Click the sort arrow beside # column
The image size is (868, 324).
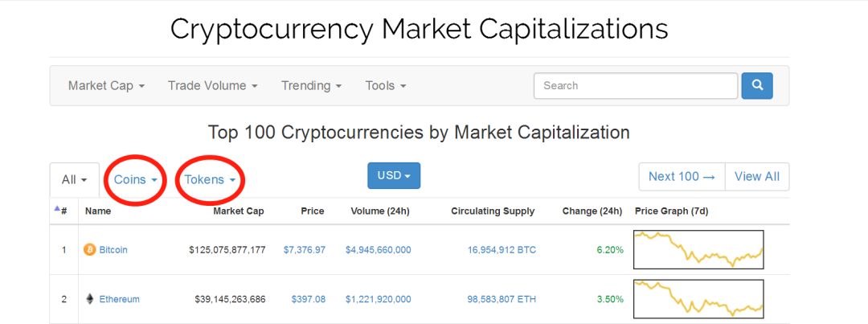pos(57,209)
